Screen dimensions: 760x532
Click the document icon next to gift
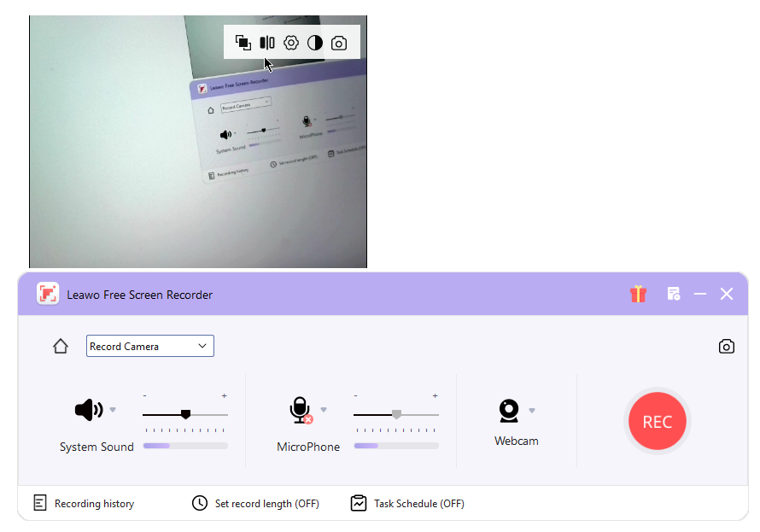click(x=673, y=294)
